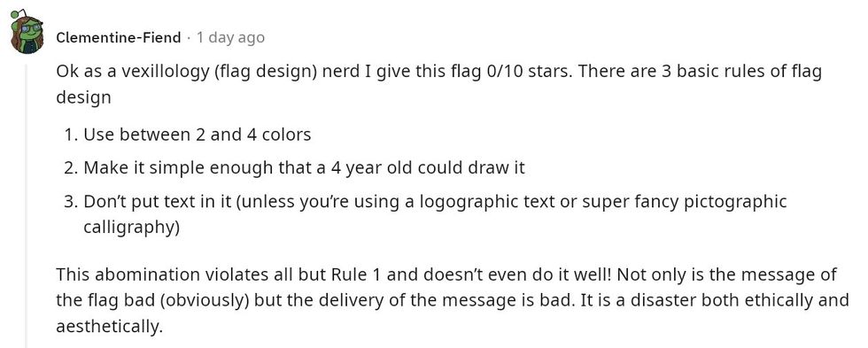
Task: Collapse the comment via vertical thread line
Action: point(26,205)
